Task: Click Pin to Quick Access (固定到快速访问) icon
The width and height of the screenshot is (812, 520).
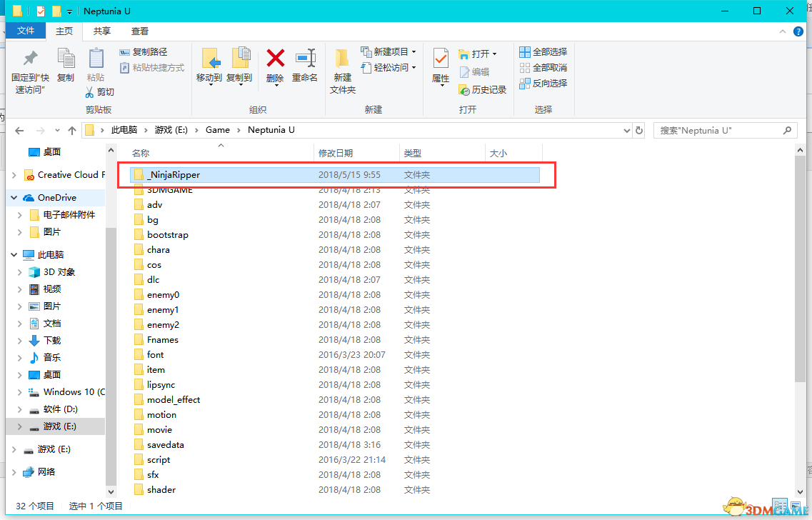Action: point(30,60)
